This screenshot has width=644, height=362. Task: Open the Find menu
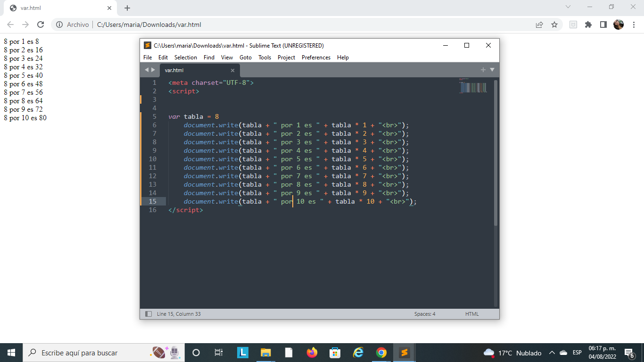(x=209, y=58)
